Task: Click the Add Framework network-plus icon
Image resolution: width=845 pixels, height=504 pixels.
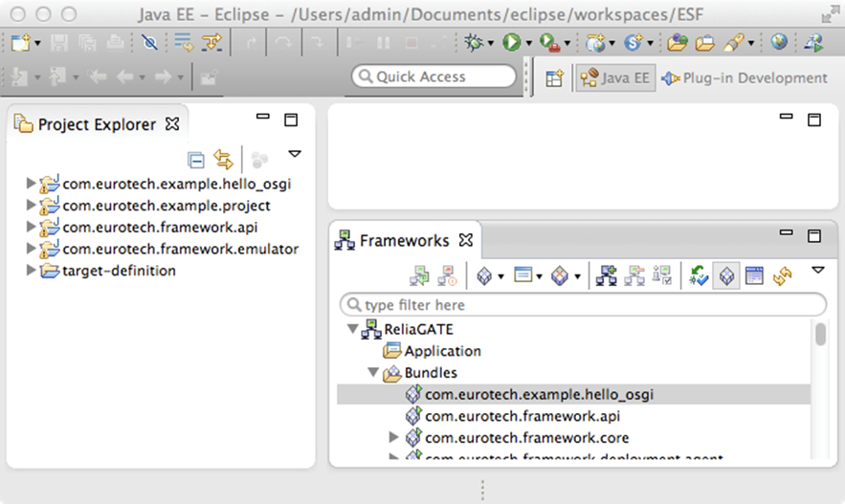Action: click(607, 275)
